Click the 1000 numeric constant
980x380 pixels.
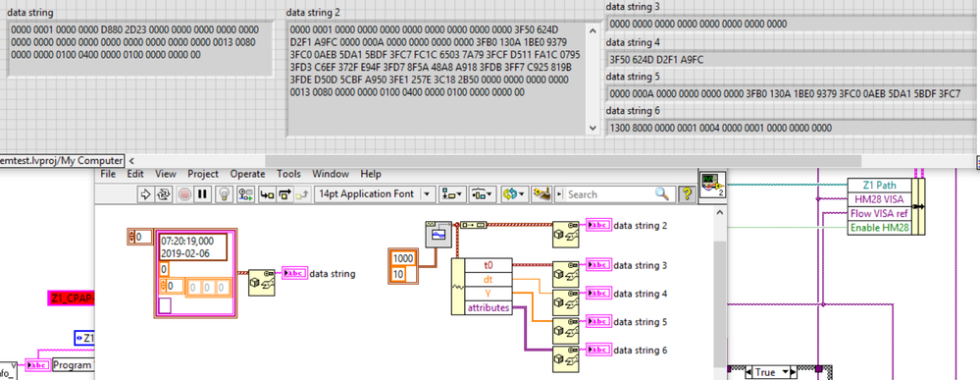point(404,258)
